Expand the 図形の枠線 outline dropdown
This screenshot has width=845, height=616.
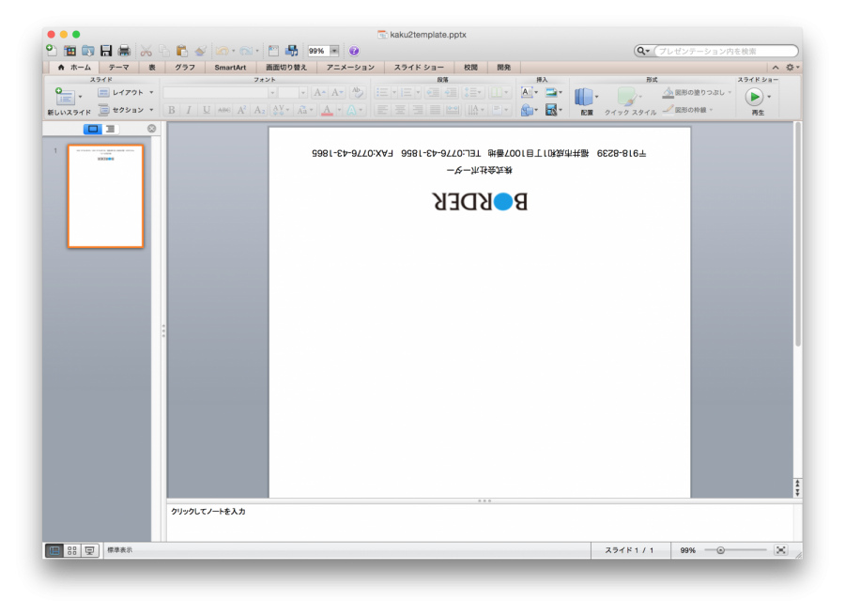[x=712, y=110]
